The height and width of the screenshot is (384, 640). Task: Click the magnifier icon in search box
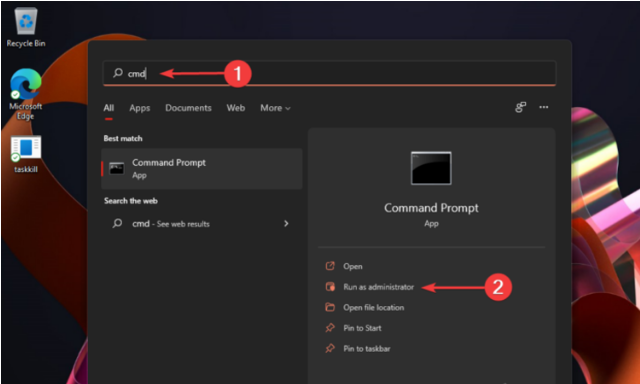click(x=118, y=73)
